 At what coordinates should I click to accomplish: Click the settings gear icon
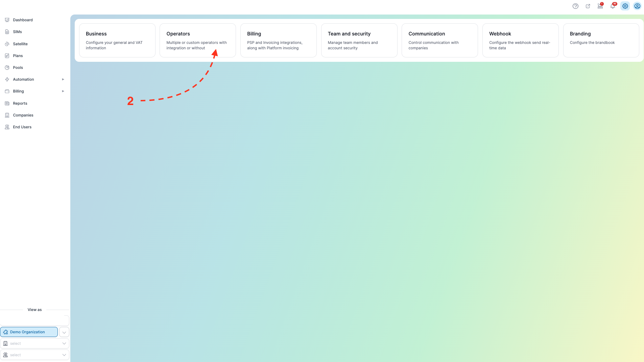coord(625,6)
